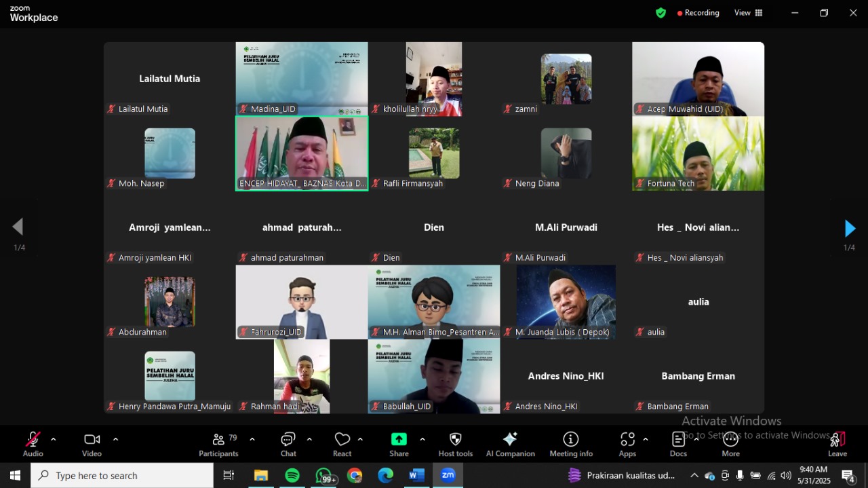The width and height of the screenshot is (868, 488).
Task: Click Moh. Nasep participant tile
Action: 170,153
